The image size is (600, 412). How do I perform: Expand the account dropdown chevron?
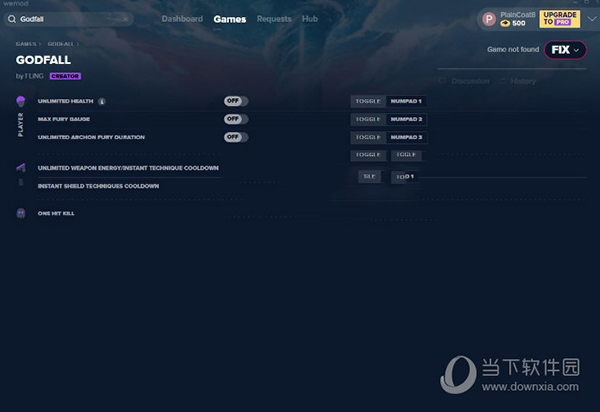click(x=592, y=19)
